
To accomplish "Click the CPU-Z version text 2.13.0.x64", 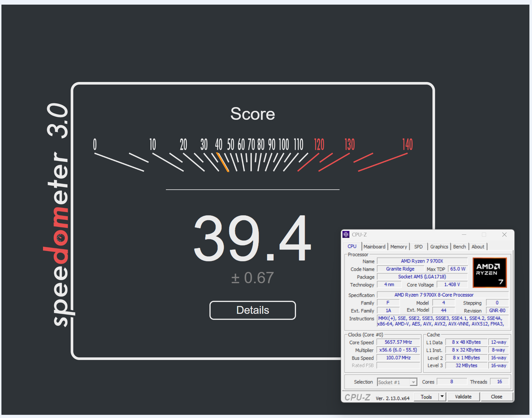I will pyautogui.click(x=392, y=398).
